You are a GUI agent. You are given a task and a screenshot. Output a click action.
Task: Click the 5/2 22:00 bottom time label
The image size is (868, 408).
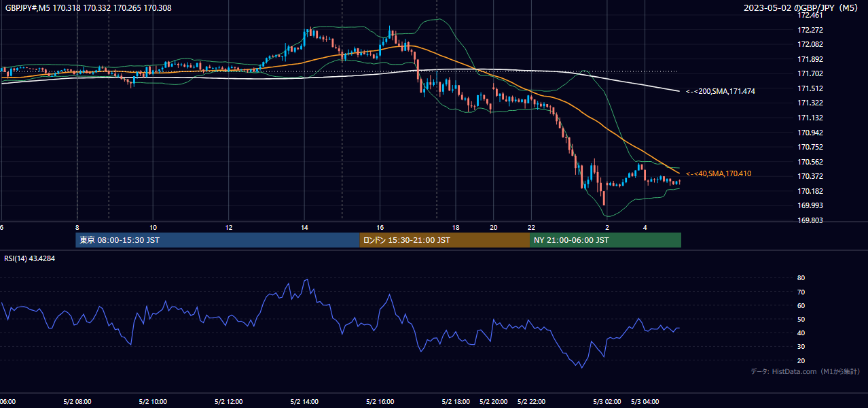coord(532,402)
